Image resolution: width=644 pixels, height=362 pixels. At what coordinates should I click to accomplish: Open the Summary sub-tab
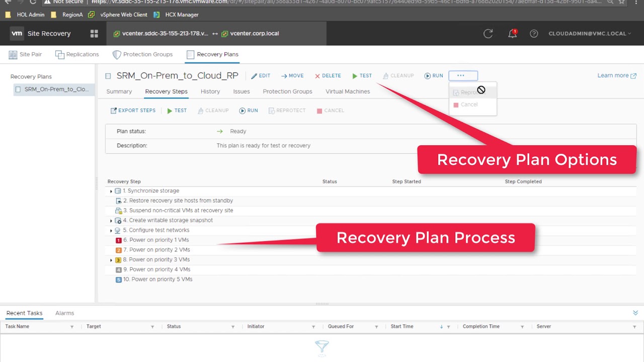click(119, 92)
